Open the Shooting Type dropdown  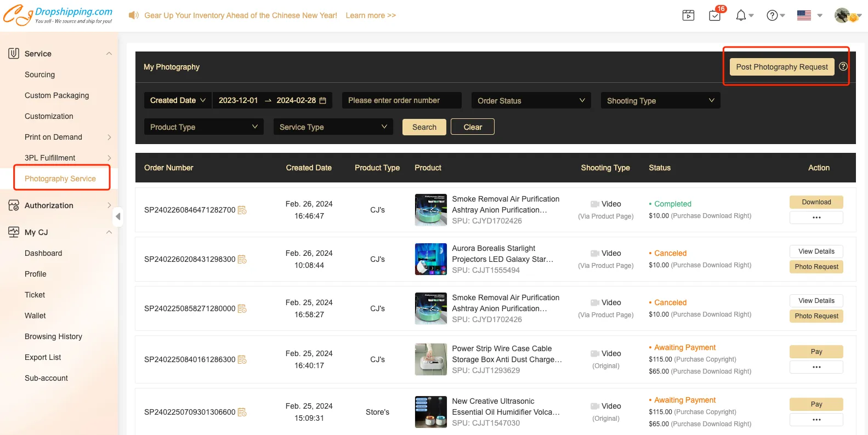660,101
